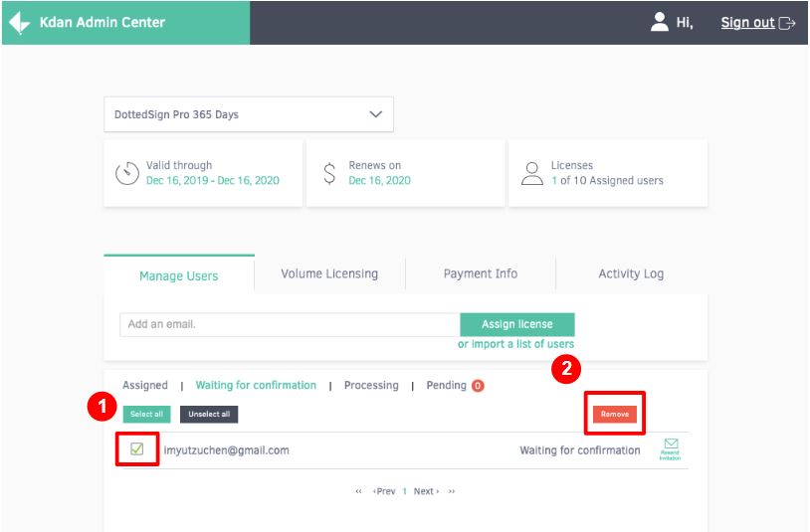
Task: Uncheck the imyutzuchen@gmail.com checkbox
Action: pyautogui.click(x=137, y=448)
